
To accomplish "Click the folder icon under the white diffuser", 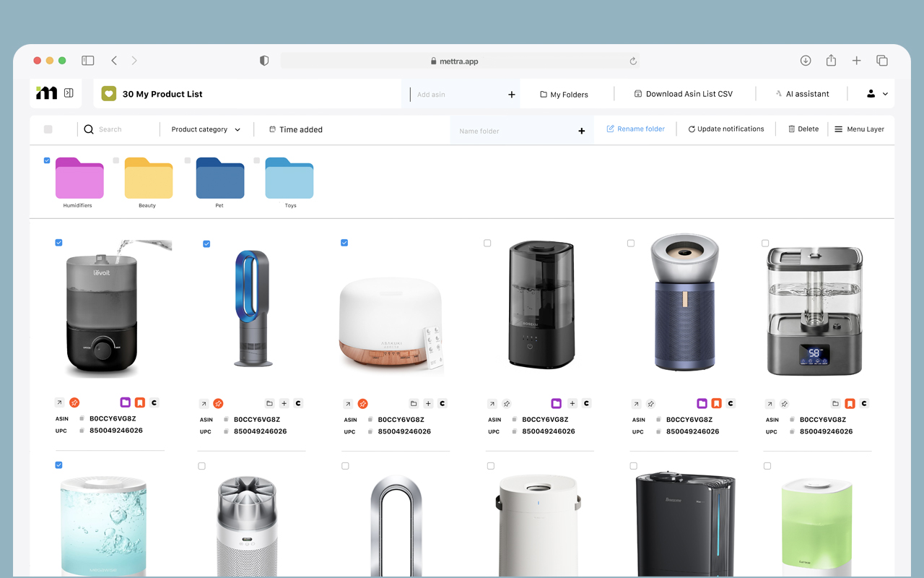I will tap(414, 404).
